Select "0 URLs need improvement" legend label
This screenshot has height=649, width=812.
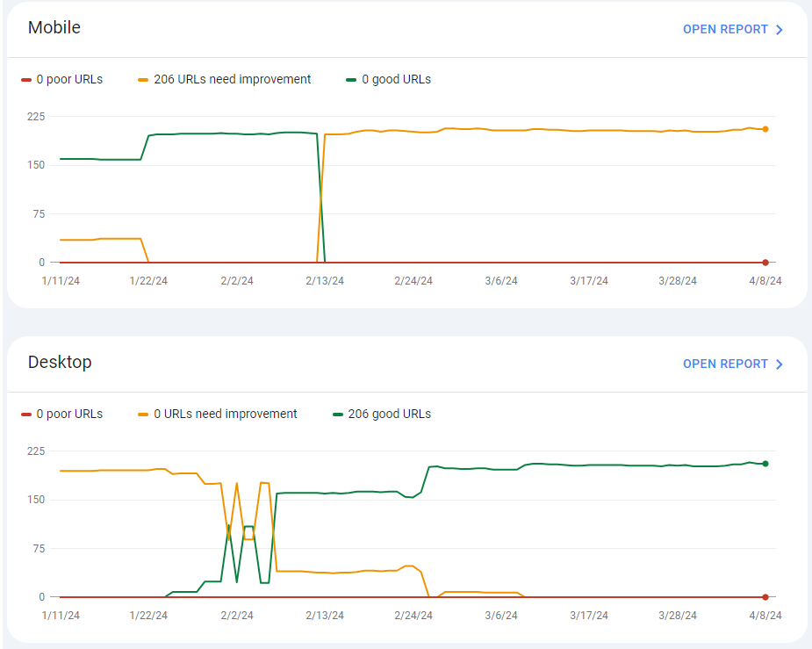pyautogui.click(x=226, y=414)
